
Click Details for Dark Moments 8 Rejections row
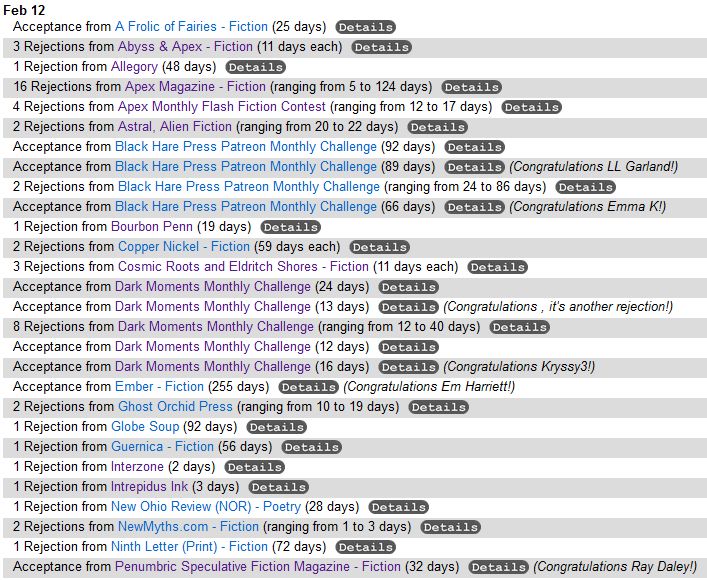point(519,327)
